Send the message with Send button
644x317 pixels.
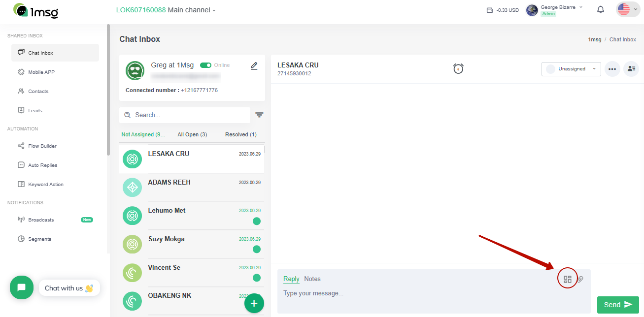click(x=618, y=305)
